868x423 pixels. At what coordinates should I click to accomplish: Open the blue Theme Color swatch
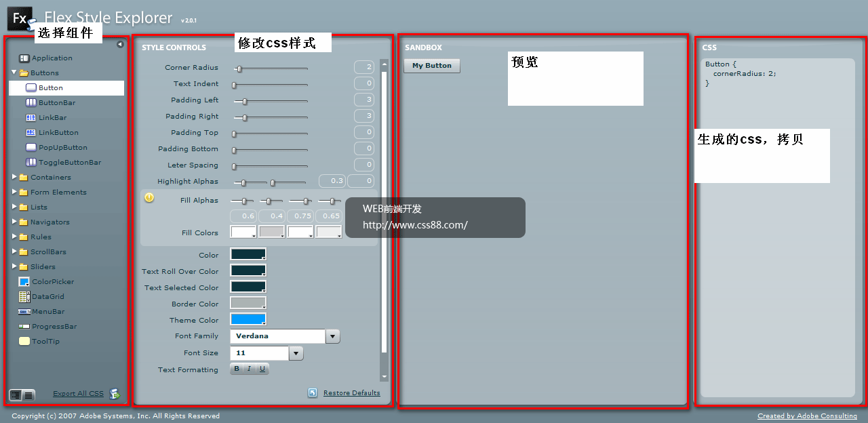pyautogui.click(x=248, y=319)
